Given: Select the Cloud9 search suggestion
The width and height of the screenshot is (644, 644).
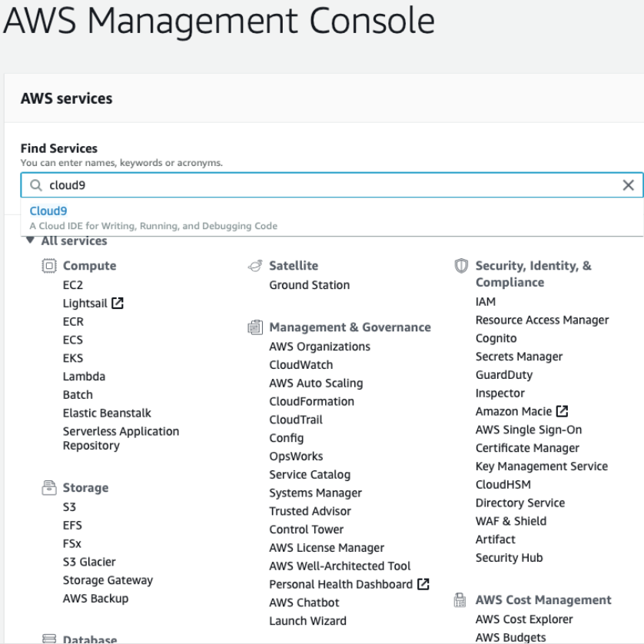Looking at the screenshot, I should [48, 211].
